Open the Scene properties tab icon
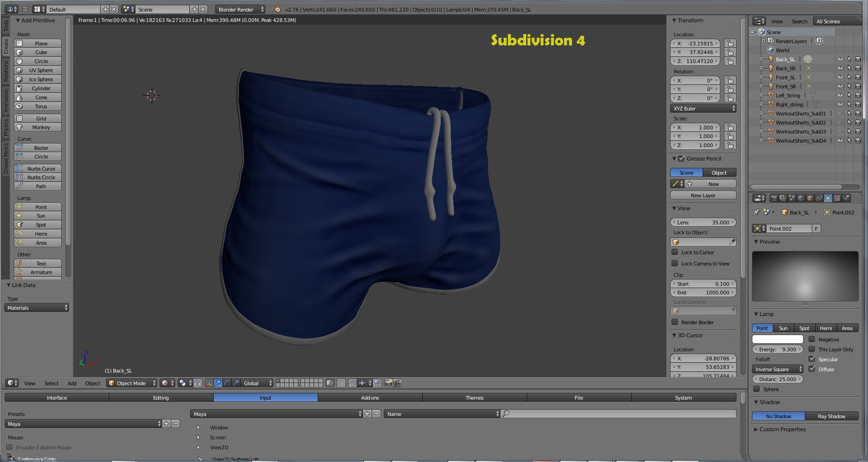This screenshot has width=868, height=462. point(792,198)
